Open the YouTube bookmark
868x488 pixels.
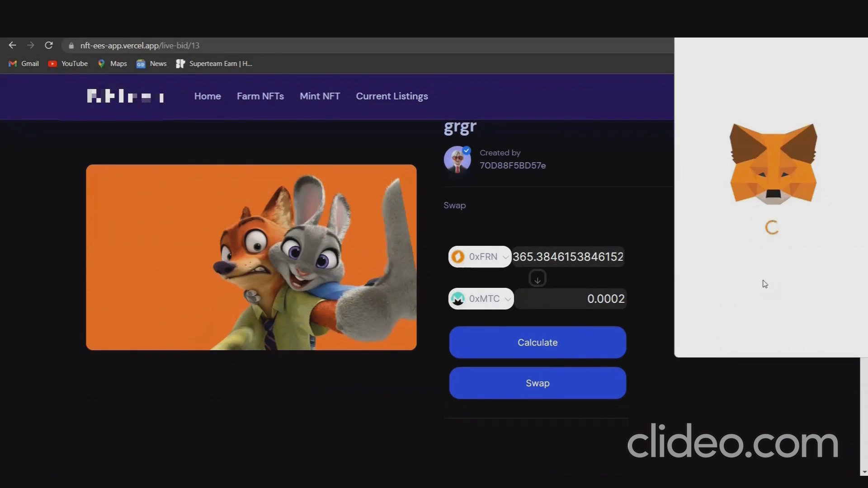[68, 64]
